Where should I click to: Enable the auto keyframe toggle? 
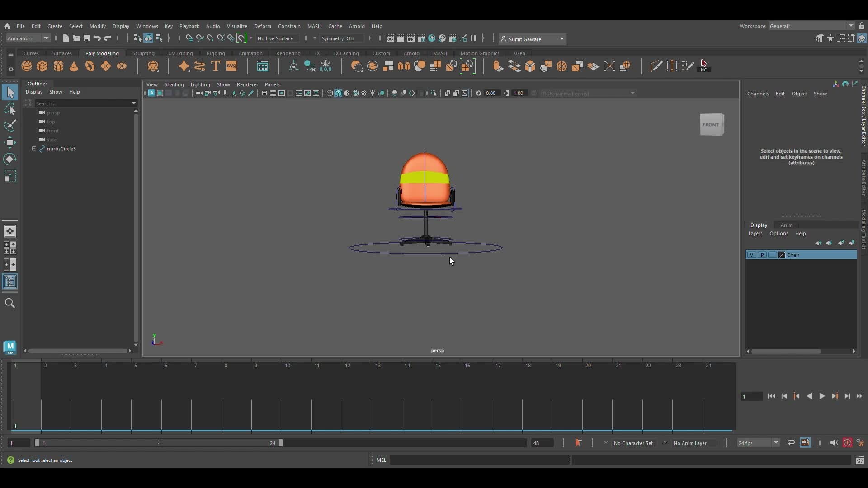coord(848,443)
